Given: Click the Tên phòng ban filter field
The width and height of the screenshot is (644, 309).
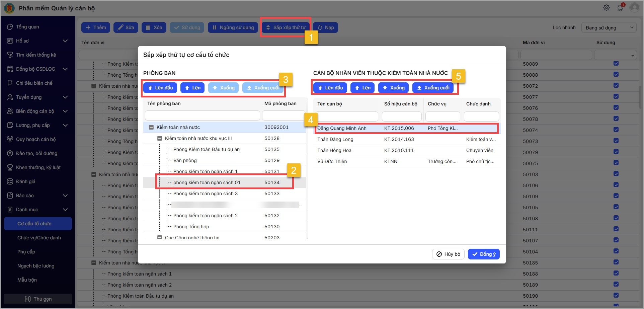Looking at the screenshot, I should tap(202, 115).
